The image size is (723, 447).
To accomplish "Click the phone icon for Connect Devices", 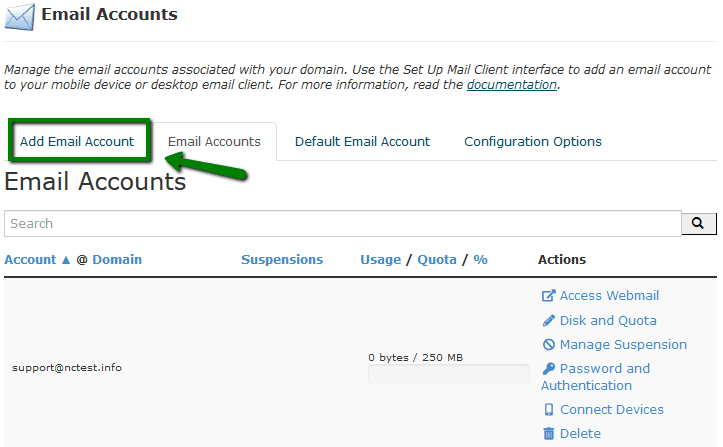I will [x=548, y=410].
